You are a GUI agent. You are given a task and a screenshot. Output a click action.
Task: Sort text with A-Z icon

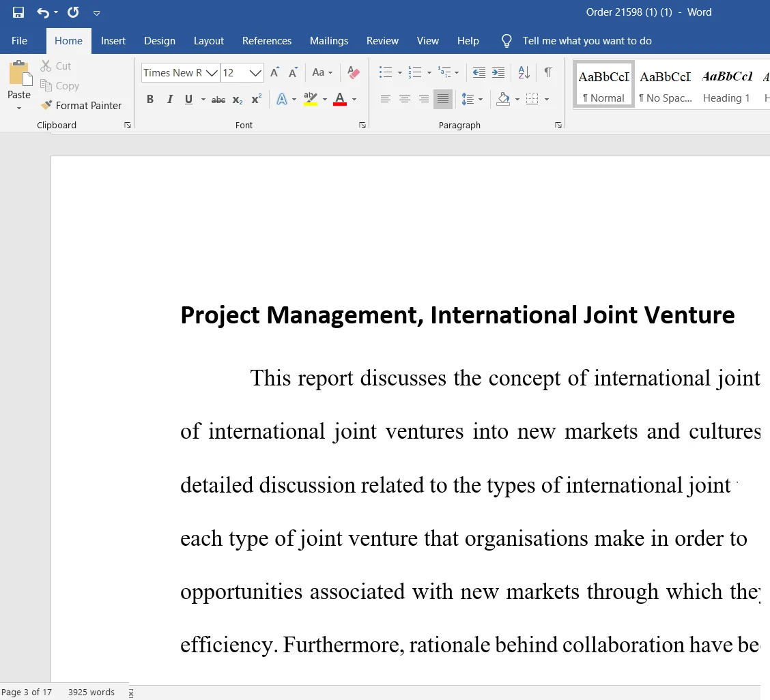click(524, 72)
